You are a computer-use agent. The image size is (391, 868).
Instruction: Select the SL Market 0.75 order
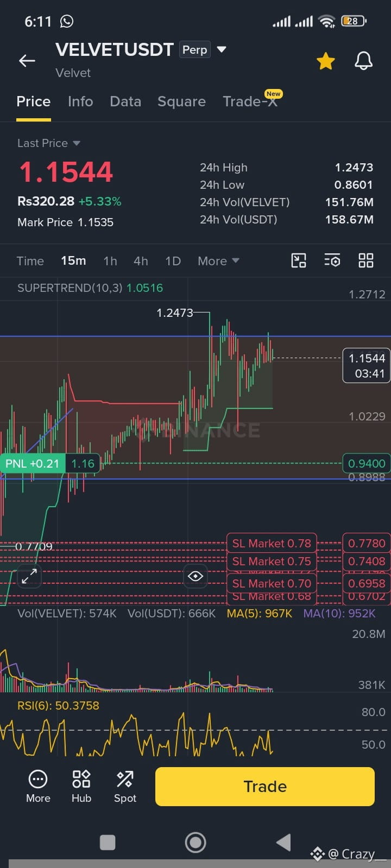[x=272, y=561]
